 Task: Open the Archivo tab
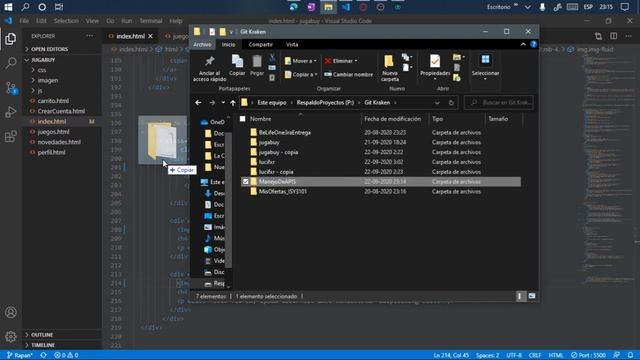coord(202,44)
